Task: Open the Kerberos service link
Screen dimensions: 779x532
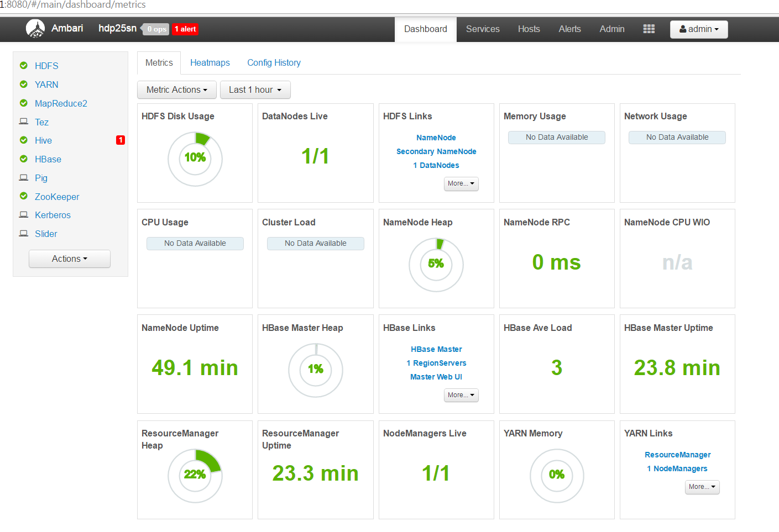Action: (x=53, y=215)
